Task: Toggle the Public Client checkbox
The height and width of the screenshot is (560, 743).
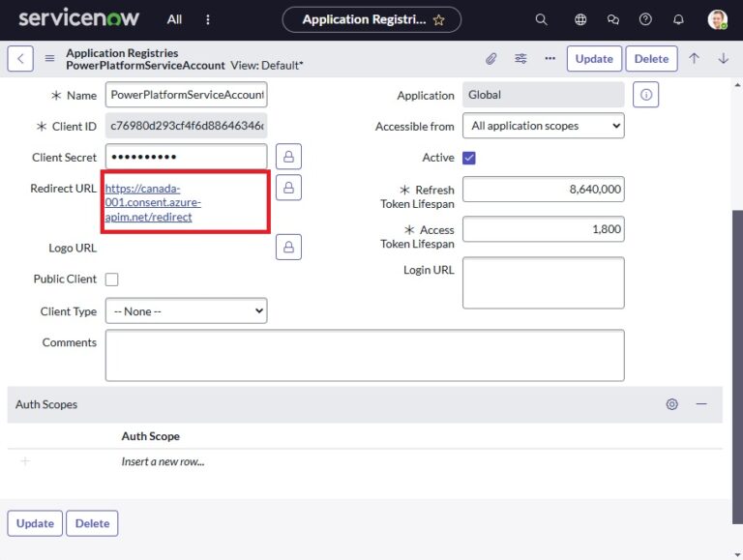Action: (112, 280)
